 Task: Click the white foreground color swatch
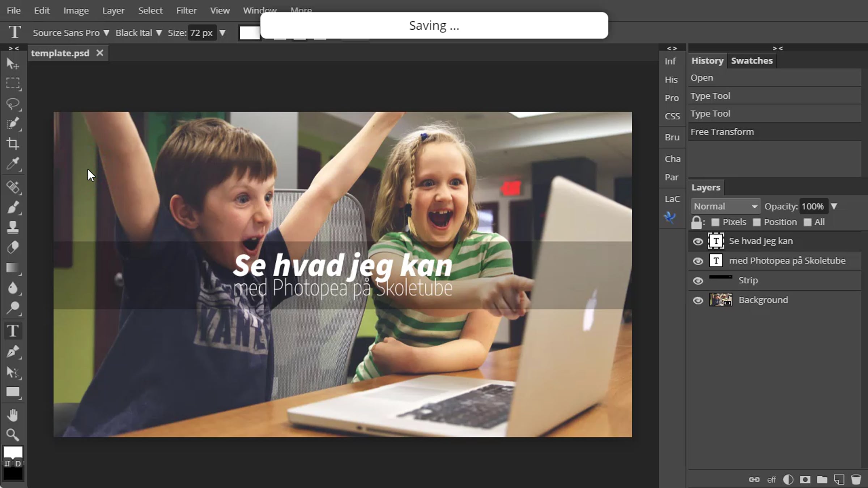13,452
